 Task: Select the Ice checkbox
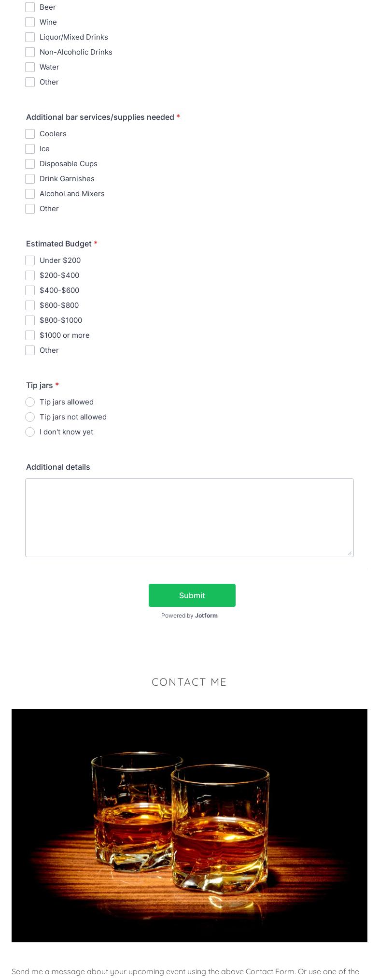pos(30,149)
